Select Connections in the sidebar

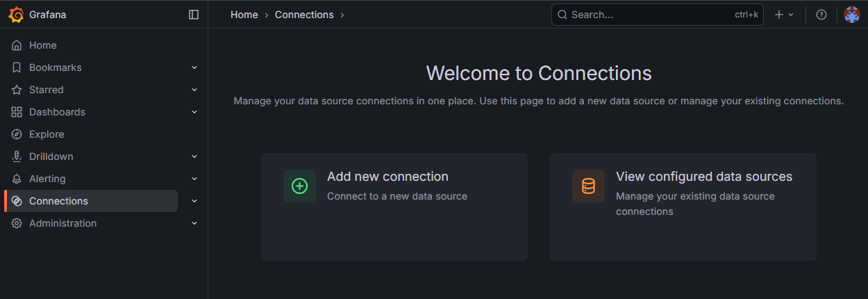coord(91,201)
